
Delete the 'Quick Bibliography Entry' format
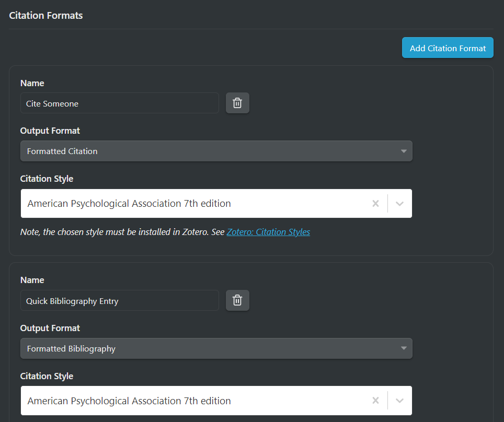(237, 300)
